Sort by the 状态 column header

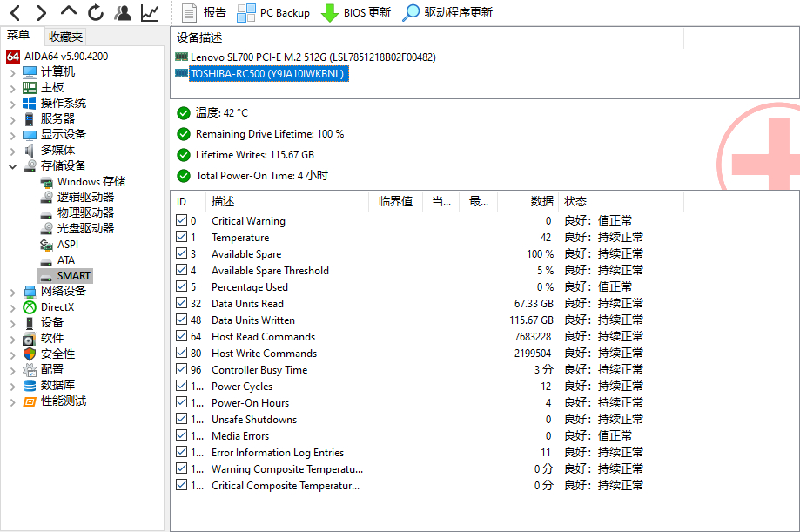click(x=621, y=202)
